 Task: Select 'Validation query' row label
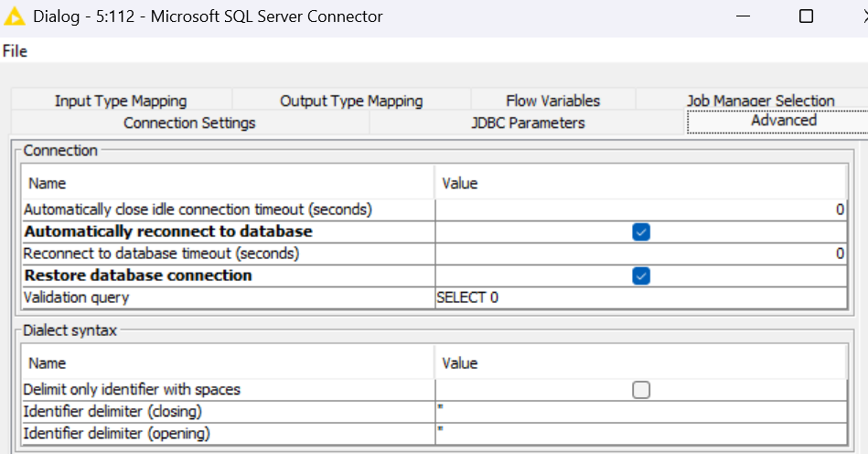(x=76, y=297)
